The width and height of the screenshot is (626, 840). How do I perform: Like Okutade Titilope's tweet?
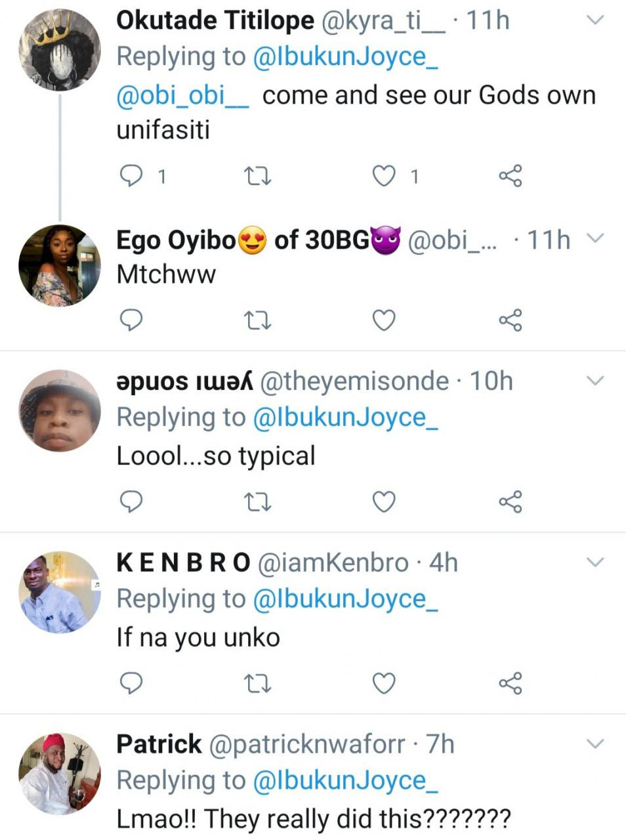point(384,175)
